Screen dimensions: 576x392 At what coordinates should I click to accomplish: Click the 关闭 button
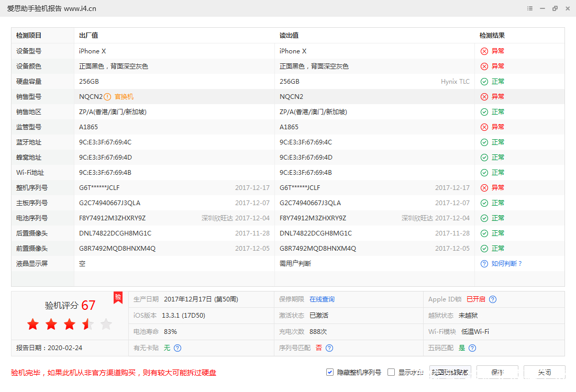(545, 372)
